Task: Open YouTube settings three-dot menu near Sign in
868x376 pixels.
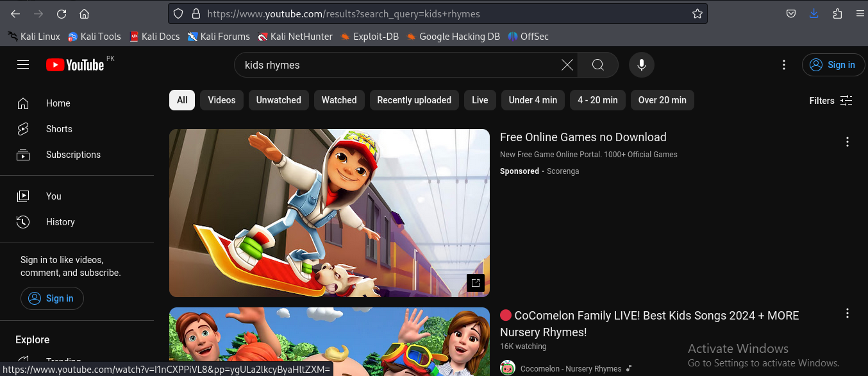Action: point(783,65)
